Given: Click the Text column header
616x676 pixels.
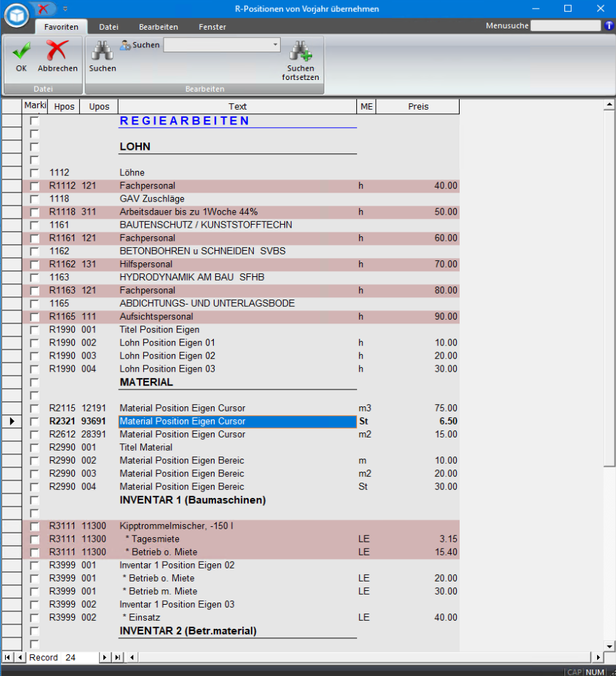Looking at the screenshot, I should pyautogui.click(x=237, y=106).
